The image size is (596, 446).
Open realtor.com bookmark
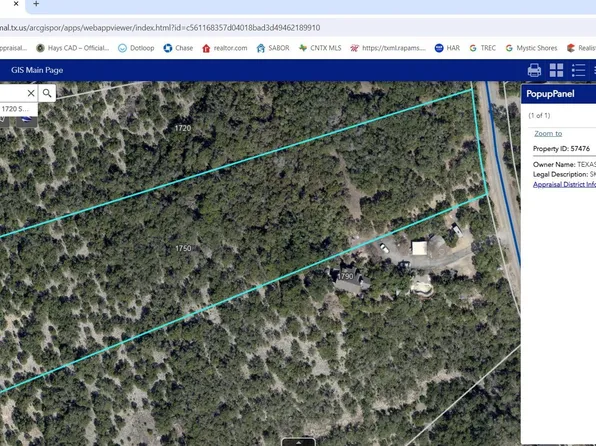coord(225,48)
